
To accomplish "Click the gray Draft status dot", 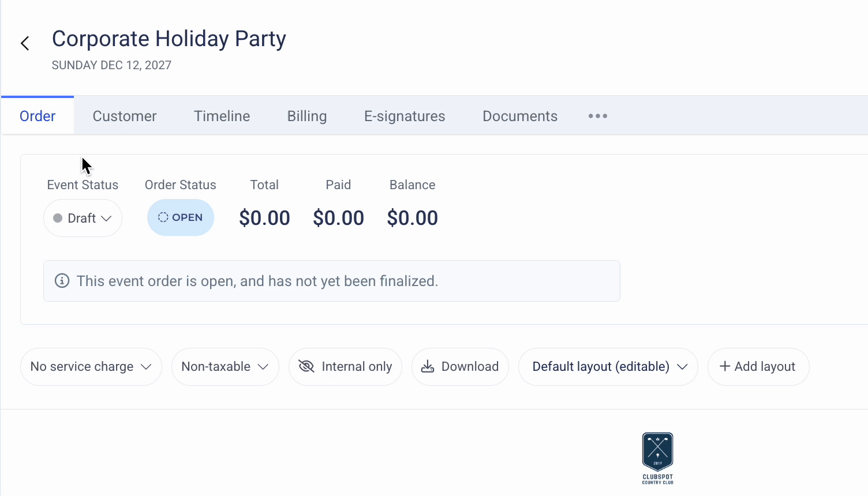I will pos(58,218).
